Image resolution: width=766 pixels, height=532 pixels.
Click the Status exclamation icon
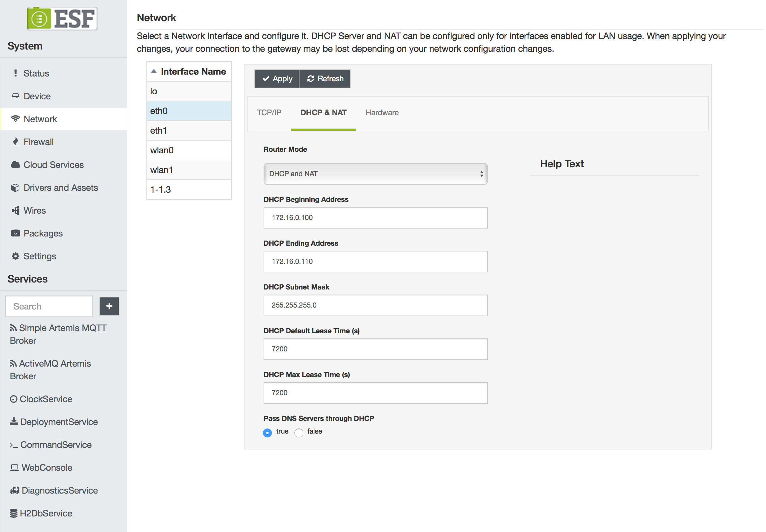click(x=15, y=73)
